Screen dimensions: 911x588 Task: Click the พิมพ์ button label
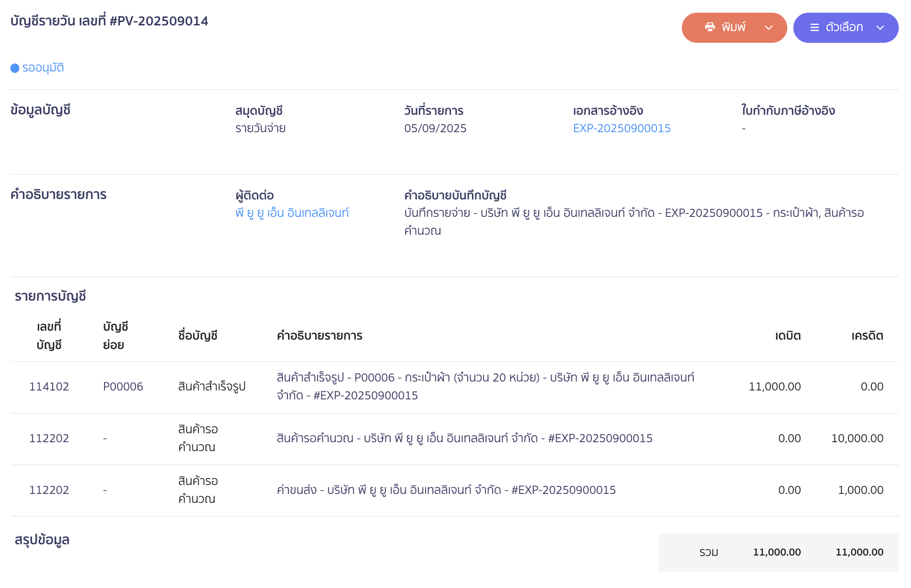[734, 27]
